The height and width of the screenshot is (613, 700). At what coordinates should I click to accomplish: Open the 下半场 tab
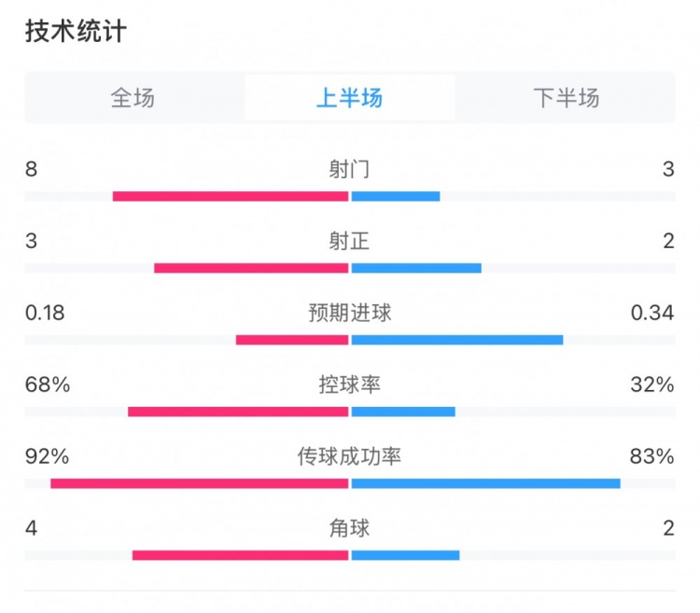point(567,98)
